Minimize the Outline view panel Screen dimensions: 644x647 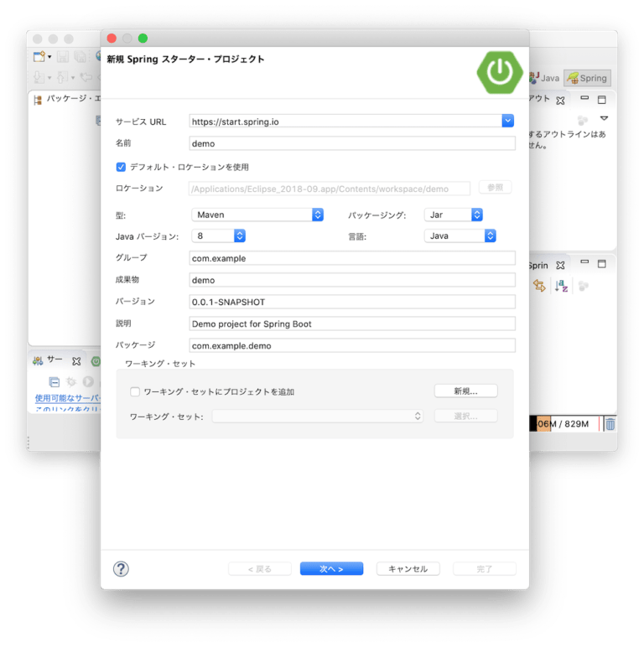pos(584,98)
